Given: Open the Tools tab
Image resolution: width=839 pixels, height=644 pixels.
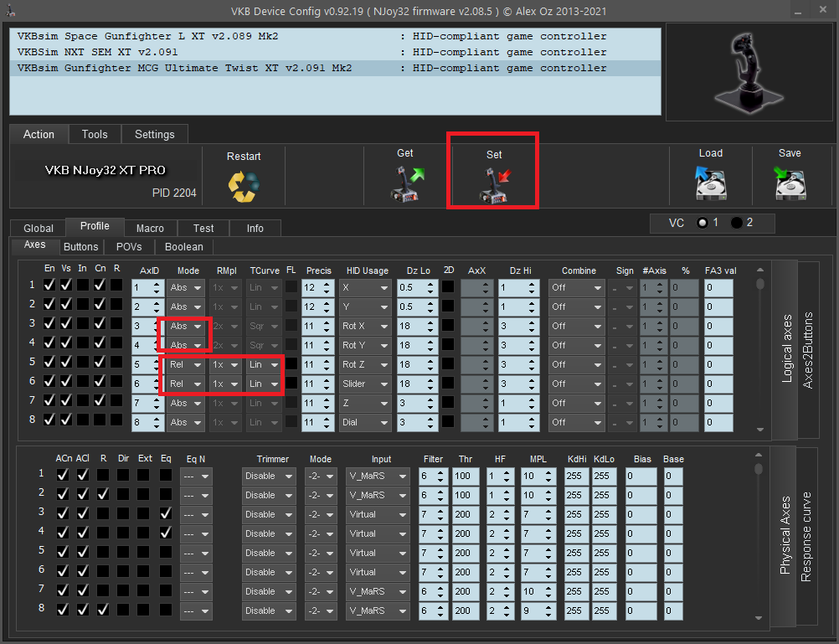Looking at the screenshot, I should [95, 134].
